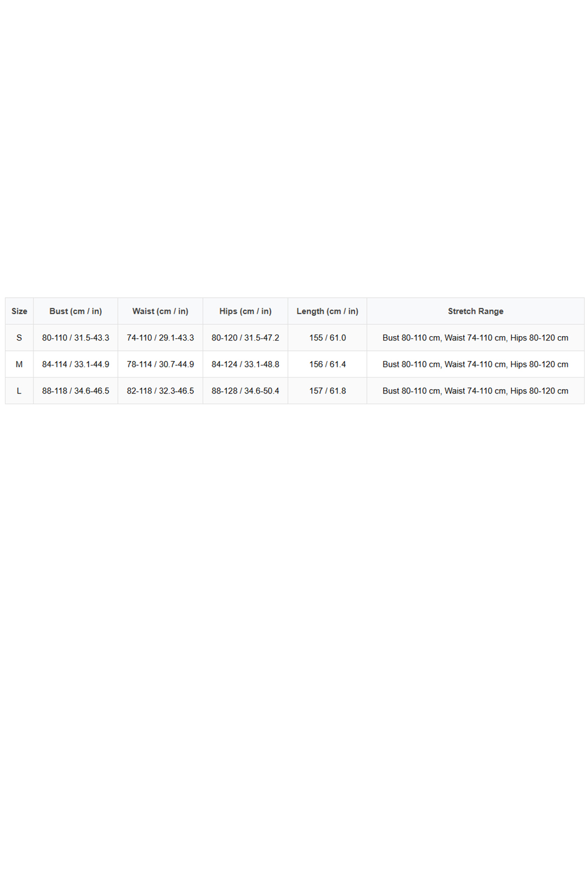Select the size M row label
The width and height of the screenshot is (588, 882).
[x=19, y=364]
